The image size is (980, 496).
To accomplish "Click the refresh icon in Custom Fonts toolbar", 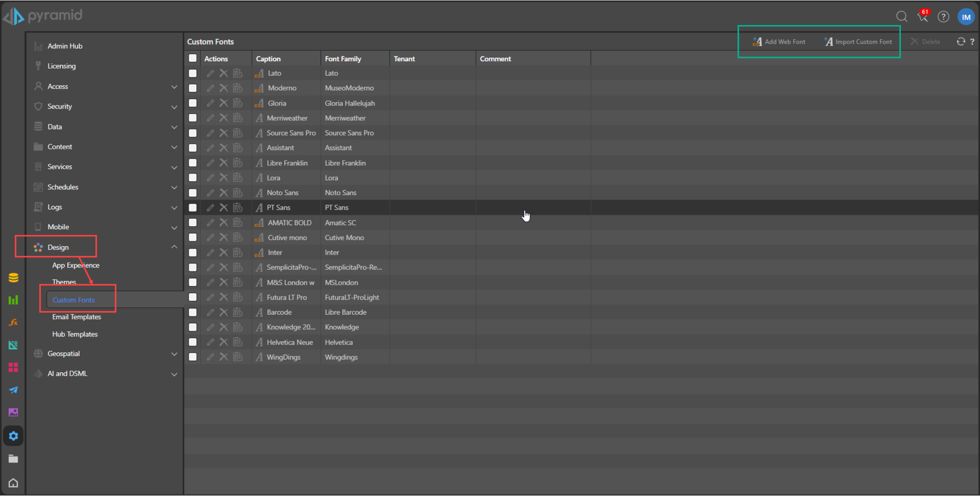I will coord(961,42).
